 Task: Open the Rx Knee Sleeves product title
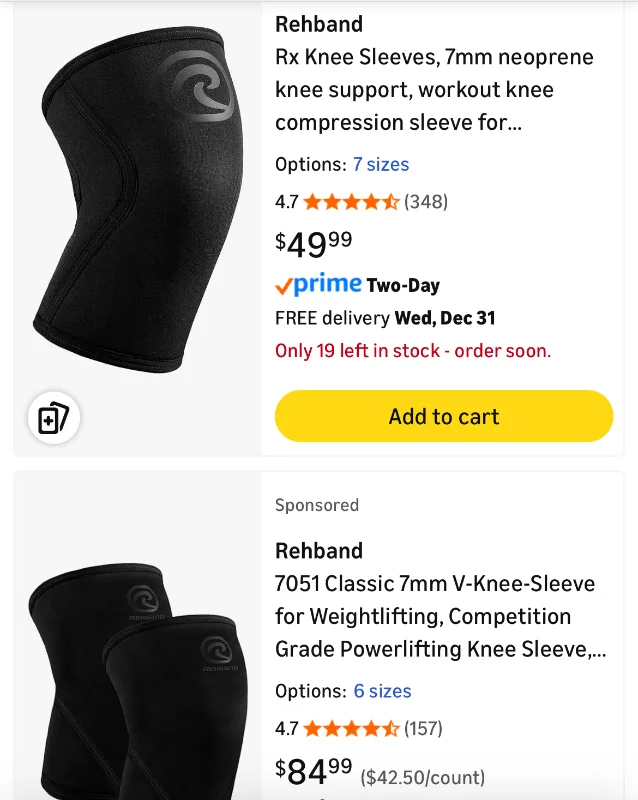click(x=434, y=90)
